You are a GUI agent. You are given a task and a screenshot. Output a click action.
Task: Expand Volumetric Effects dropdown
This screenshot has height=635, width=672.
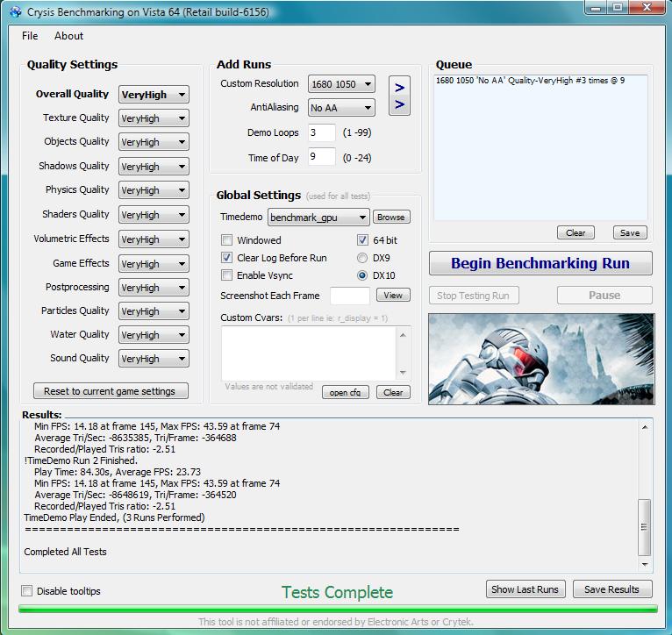coord(154,239)
